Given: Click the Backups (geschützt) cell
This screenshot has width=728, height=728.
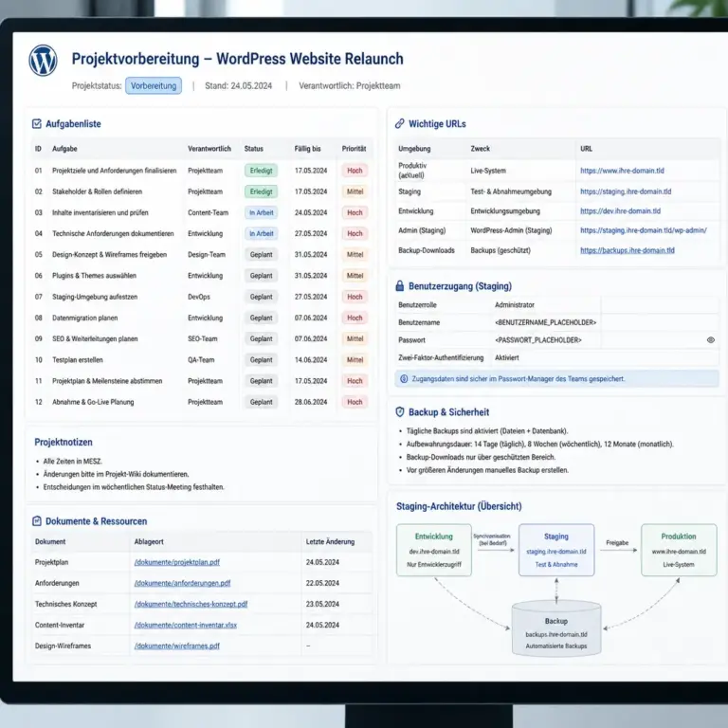Looking at the screenshot, I should pos(500,250).
